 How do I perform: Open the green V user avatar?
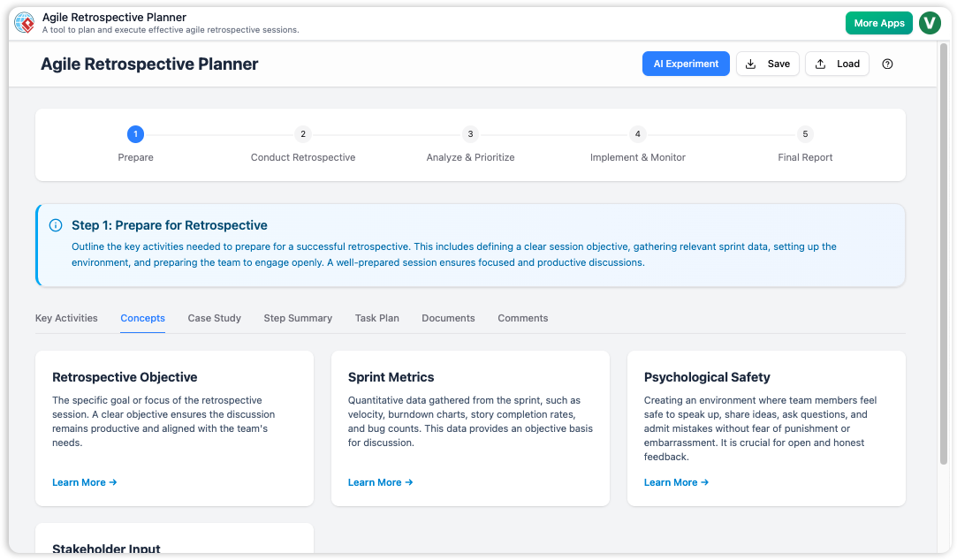[929, 22]
